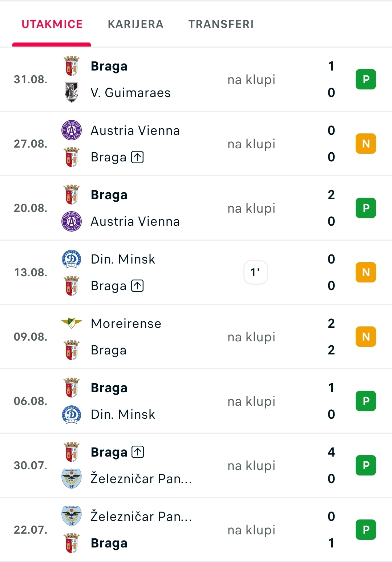The image size is (392, 562).
Task: Click the V. Guimaraes club crest
Action: tap(72, 92)
